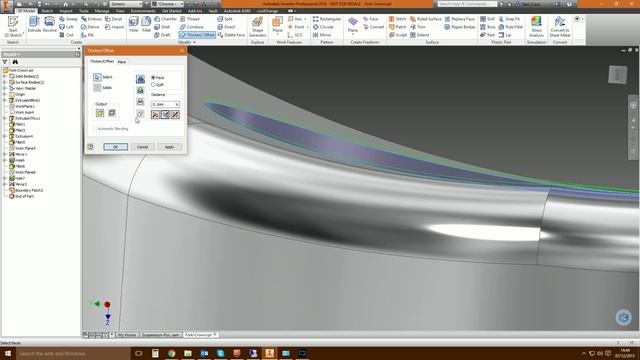Open the Fork-Crown document tab
The height and width of the screenshot is (360, 640).
pyautogui.click(x=200, y=335)
